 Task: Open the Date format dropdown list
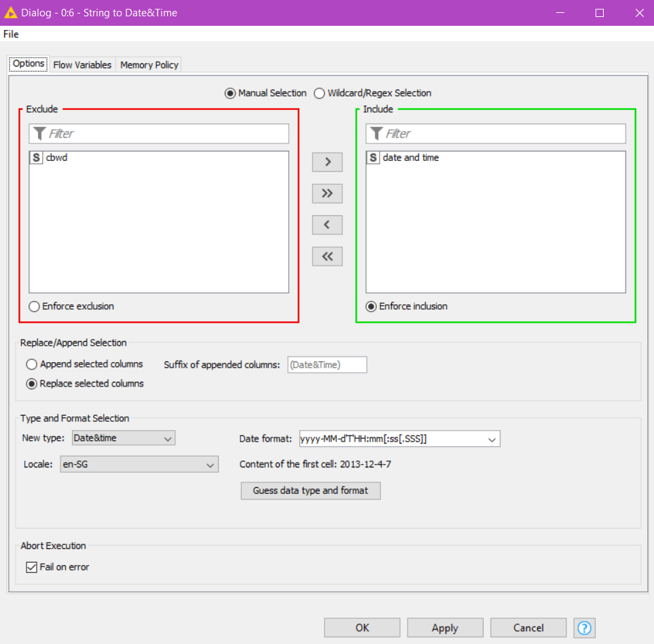[x=492, y=440]
